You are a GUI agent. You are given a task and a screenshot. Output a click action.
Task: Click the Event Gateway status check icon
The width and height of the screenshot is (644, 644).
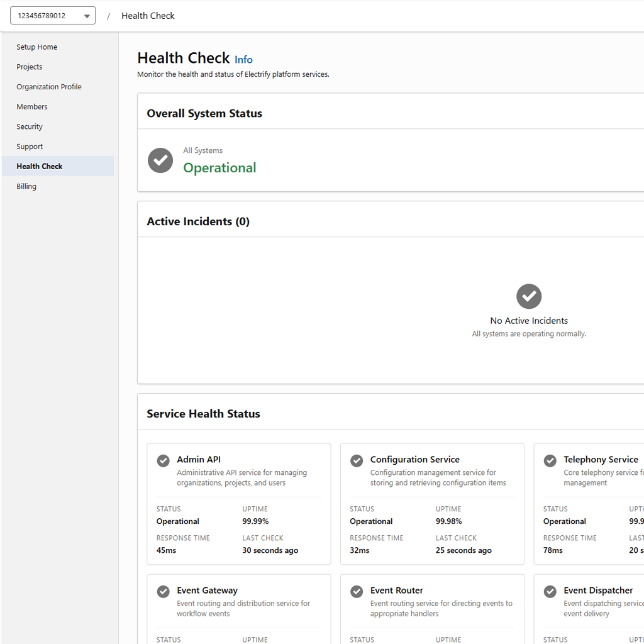[x=163, y=591]
